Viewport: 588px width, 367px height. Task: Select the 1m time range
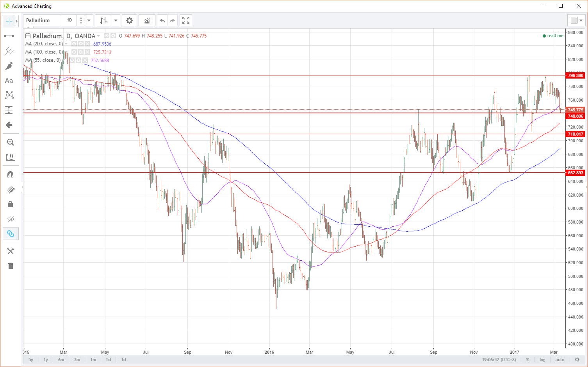tap(93, 360)
